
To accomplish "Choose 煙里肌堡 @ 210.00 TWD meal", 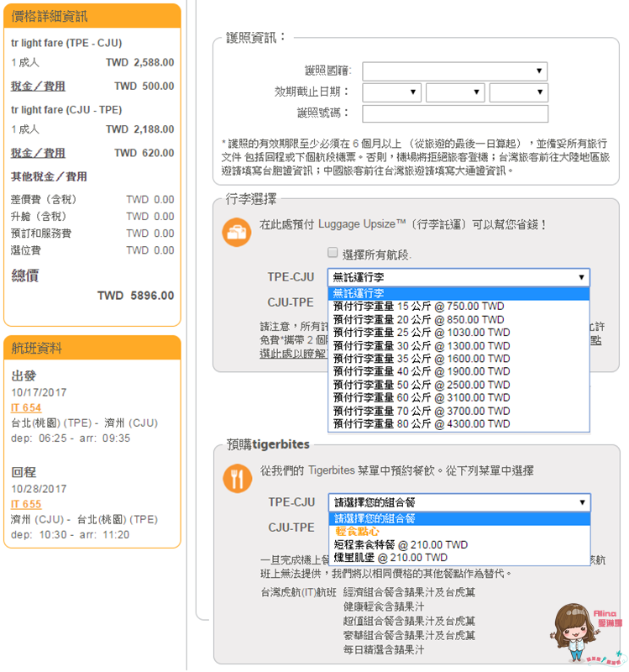I will pos(459,558).
